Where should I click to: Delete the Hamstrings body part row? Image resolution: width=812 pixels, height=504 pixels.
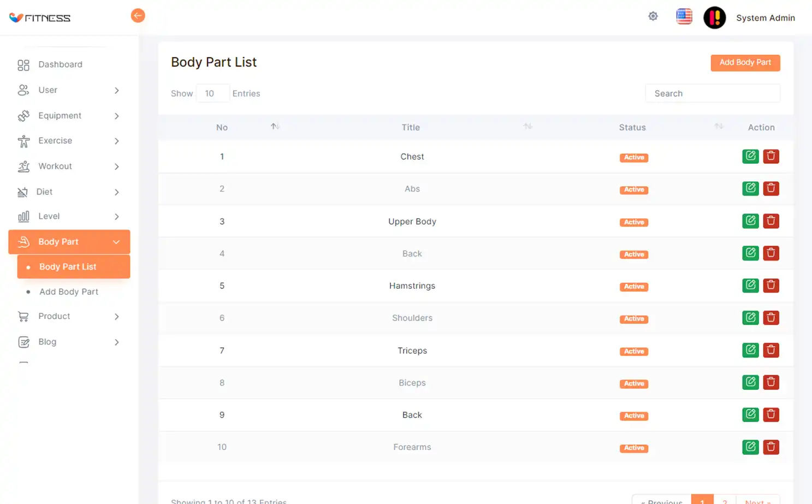pyautogui.click(x=770, y=285)
